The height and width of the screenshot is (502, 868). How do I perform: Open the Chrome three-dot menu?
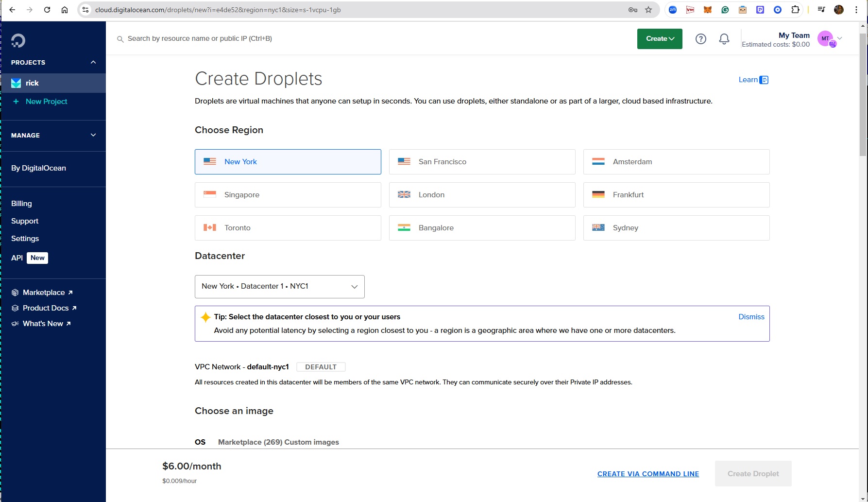pyautogui.click(x=856, y=10)
